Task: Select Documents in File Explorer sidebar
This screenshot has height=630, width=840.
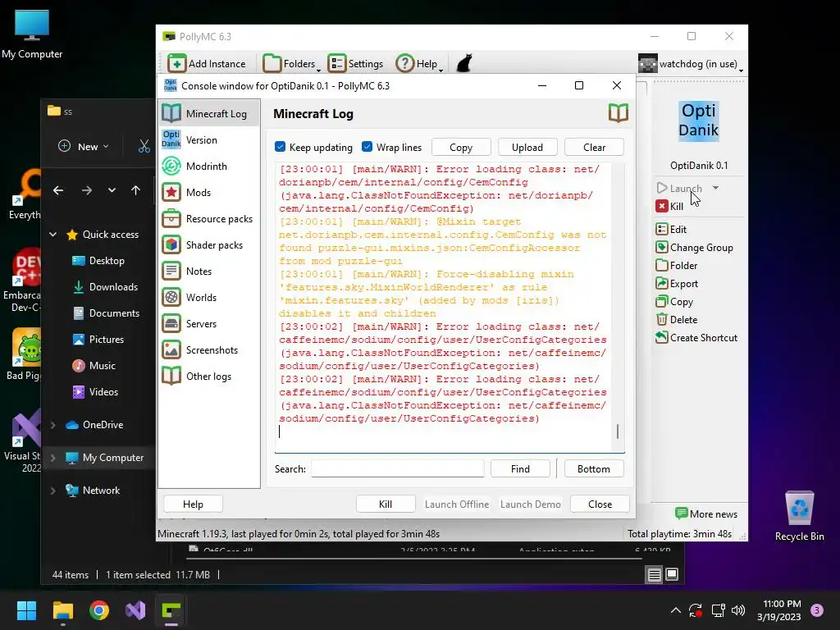Action: click(106, 313)
